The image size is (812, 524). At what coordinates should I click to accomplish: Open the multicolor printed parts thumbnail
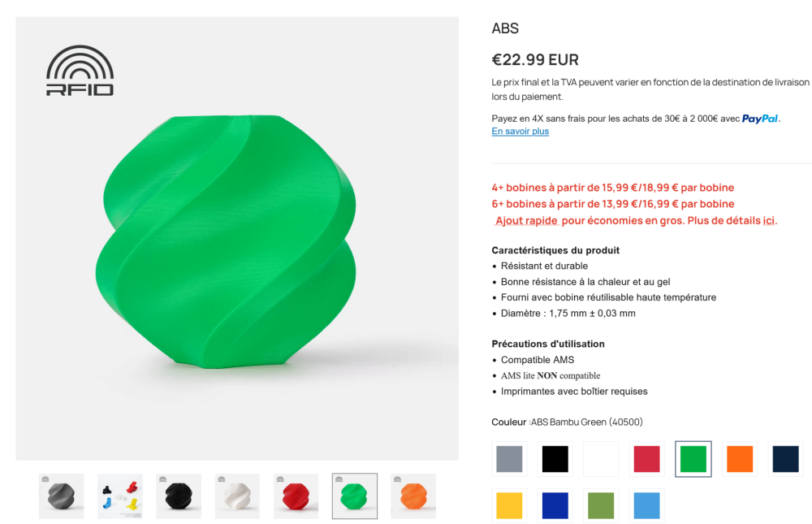coord(120,496)
